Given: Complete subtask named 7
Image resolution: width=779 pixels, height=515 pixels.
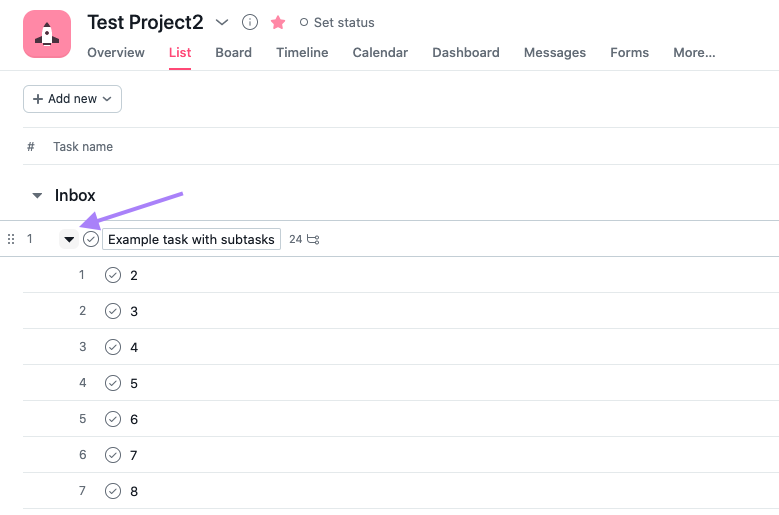Looking at the screenshot, I should (113, 455).
